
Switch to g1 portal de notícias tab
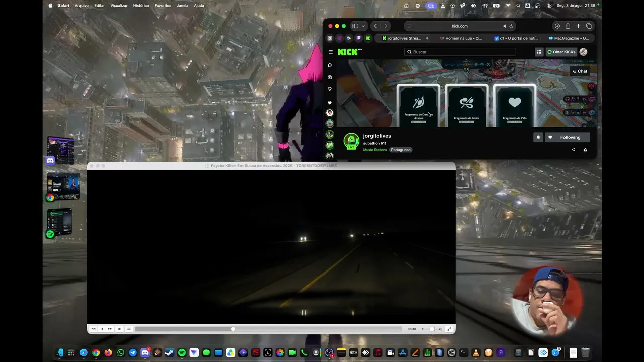point(516,38)
